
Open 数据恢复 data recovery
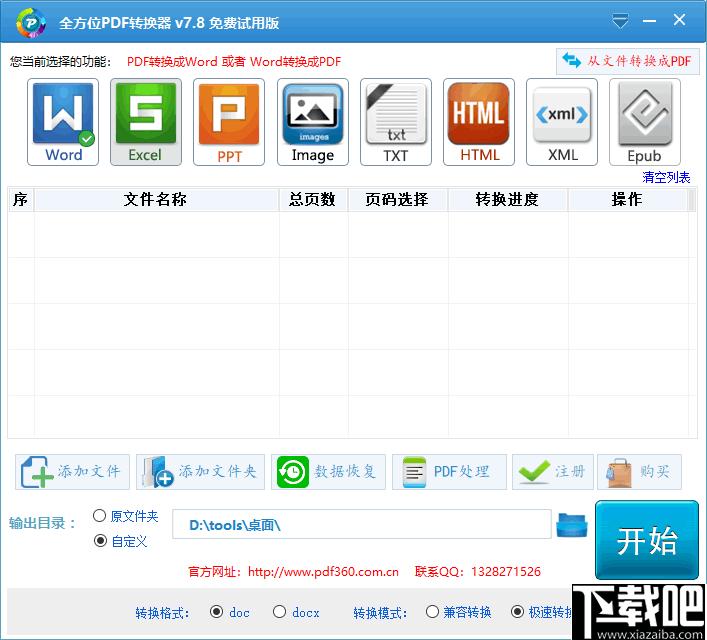pyautogui.click(x=328, y=472)
